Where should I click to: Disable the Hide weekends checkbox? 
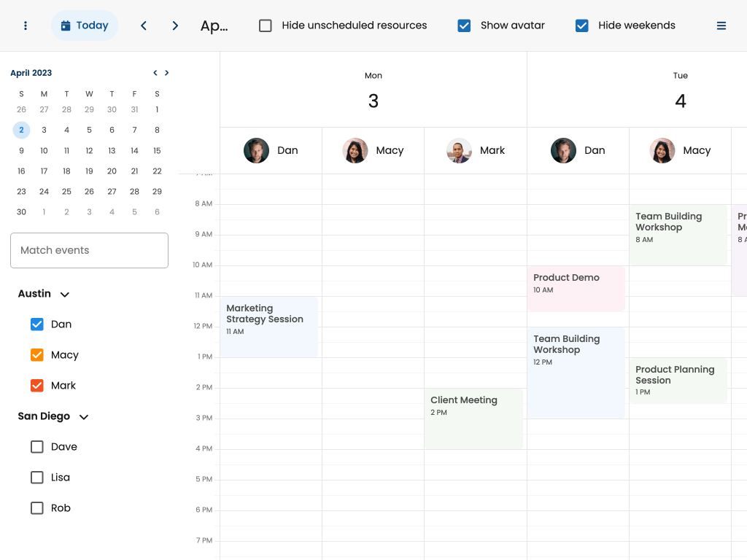click(x=581, y=26)
